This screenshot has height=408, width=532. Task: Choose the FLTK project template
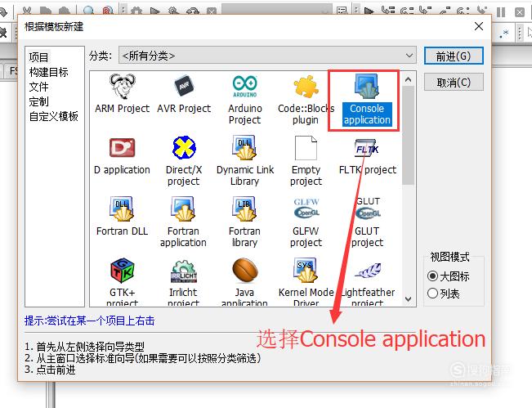click(368, 155)
